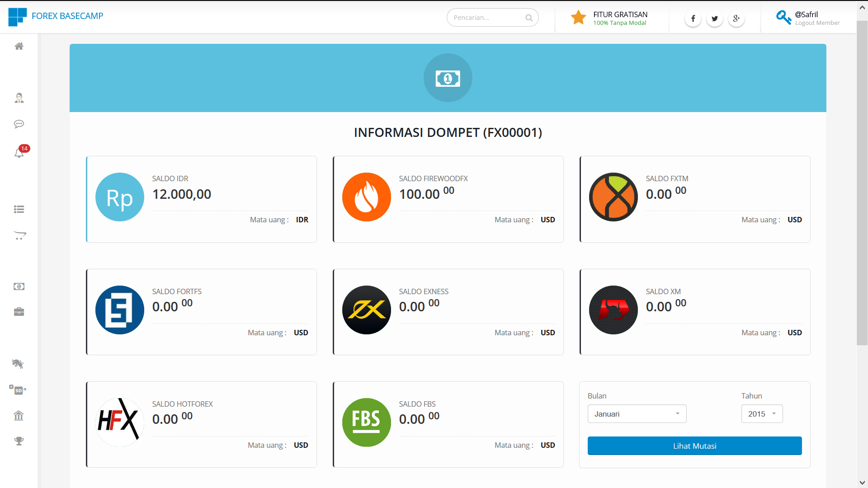Click the scrollbar up arrow
This screenshot has height=488, width=868.
862,7
